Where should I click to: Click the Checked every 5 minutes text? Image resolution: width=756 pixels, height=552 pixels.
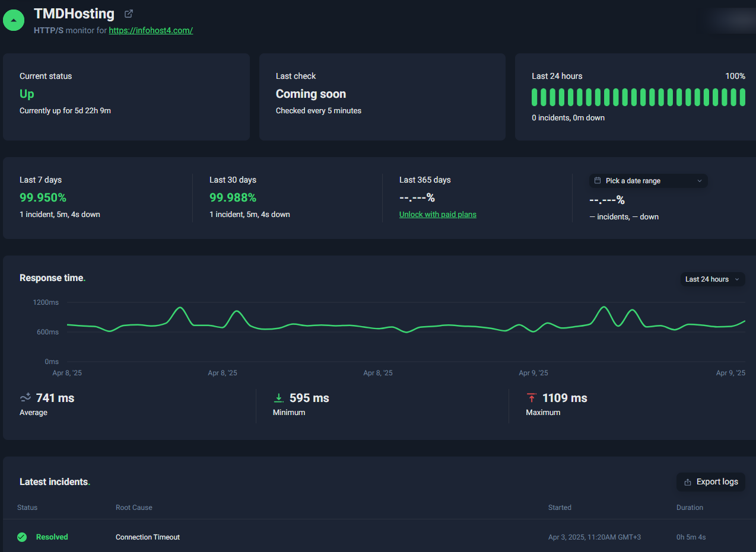319,110
